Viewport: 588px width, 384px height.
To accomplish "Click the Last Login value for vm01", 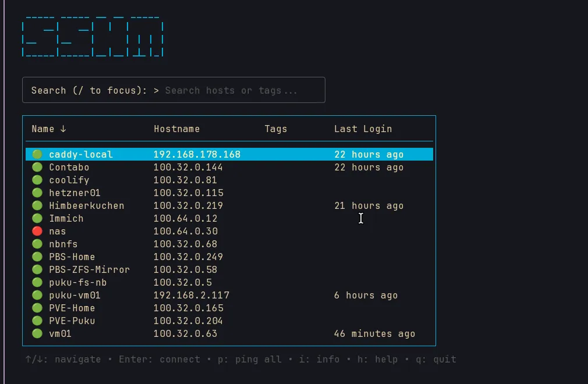I will point(375,333).
